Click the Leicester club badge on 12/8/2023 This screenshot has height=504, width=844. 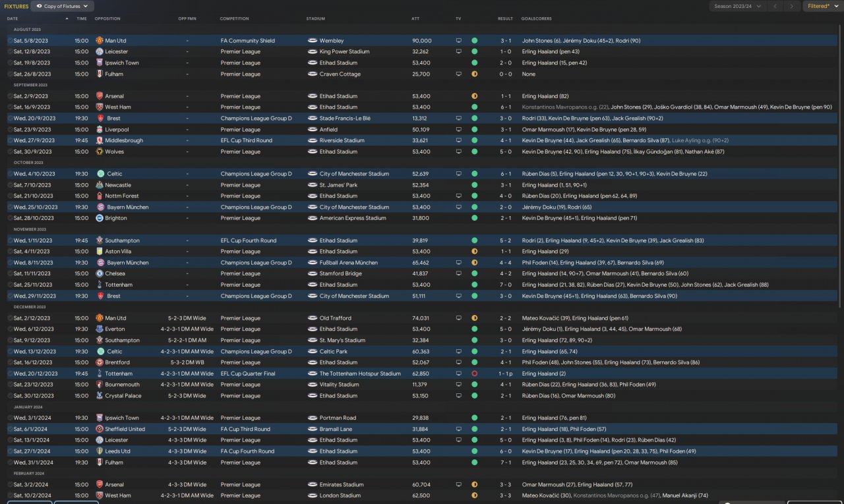[x=100, y=51]
